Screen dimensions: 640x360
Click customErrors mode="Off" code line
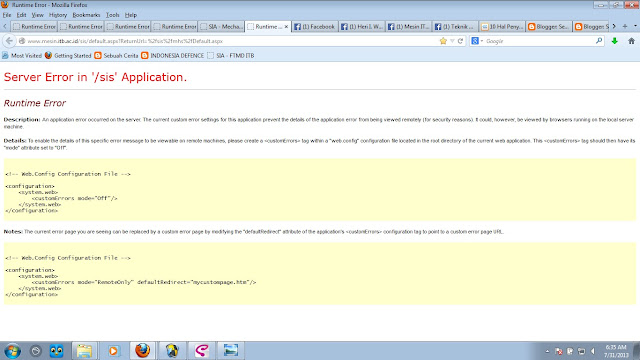click(75, 198)
